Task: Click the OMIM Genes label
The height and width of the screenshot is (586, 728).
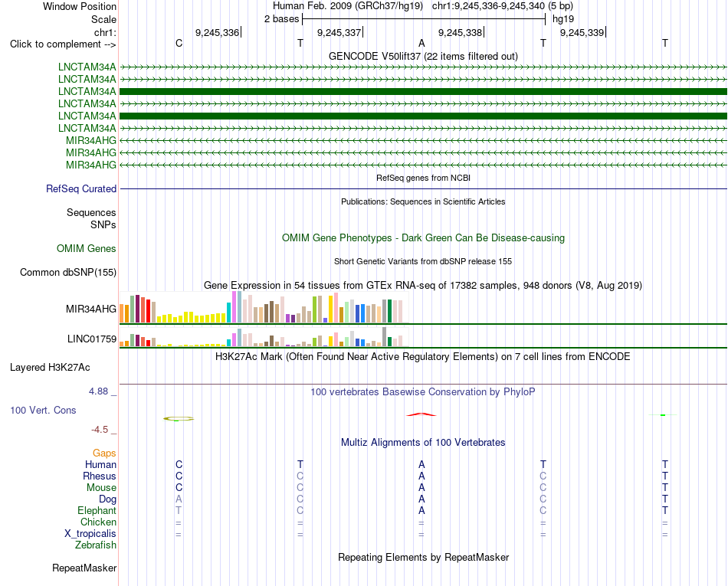Action: [x=87, y=249]
